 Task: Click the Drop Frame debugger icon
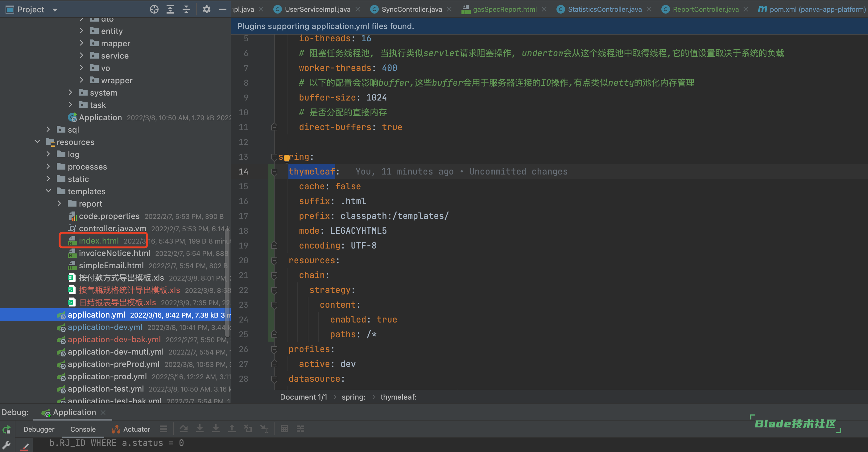click(248, 429)
